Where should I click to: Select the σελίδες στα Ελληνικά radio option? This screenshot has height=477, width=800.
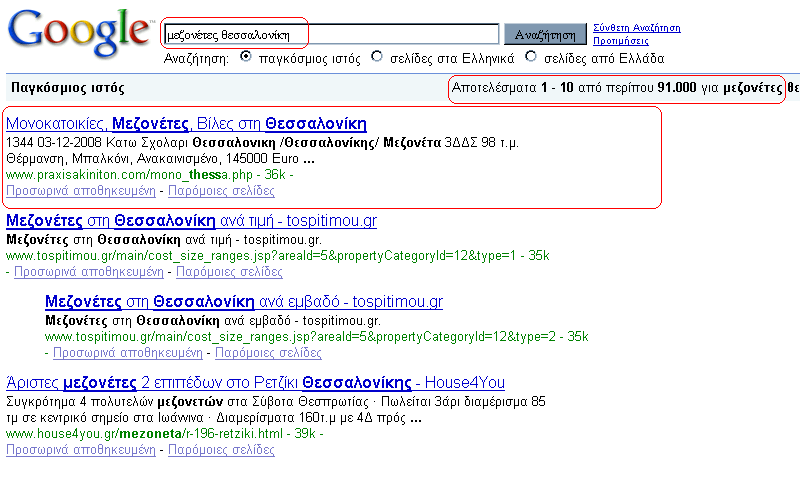tap(377, 57)
